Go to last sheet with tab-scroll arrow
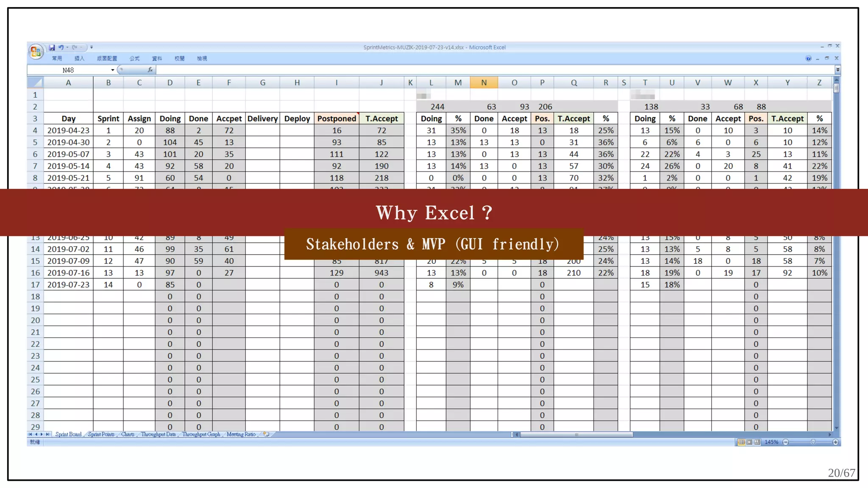Viewport: 868px width, 488px height. (x=48, y=434)
